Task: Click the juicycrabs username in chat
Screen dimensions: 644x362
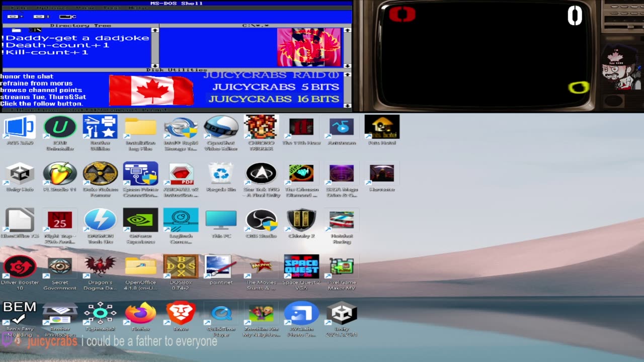Action: [x=52, y=341]
